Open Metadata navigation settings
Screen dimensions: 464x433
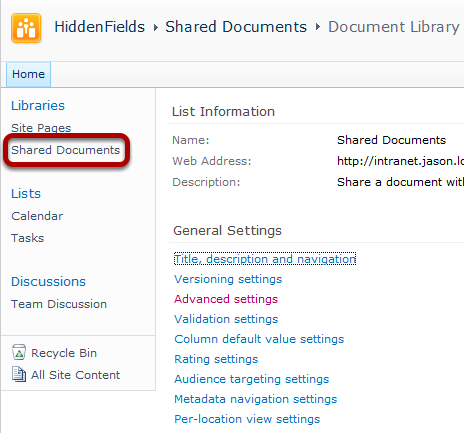256,399
